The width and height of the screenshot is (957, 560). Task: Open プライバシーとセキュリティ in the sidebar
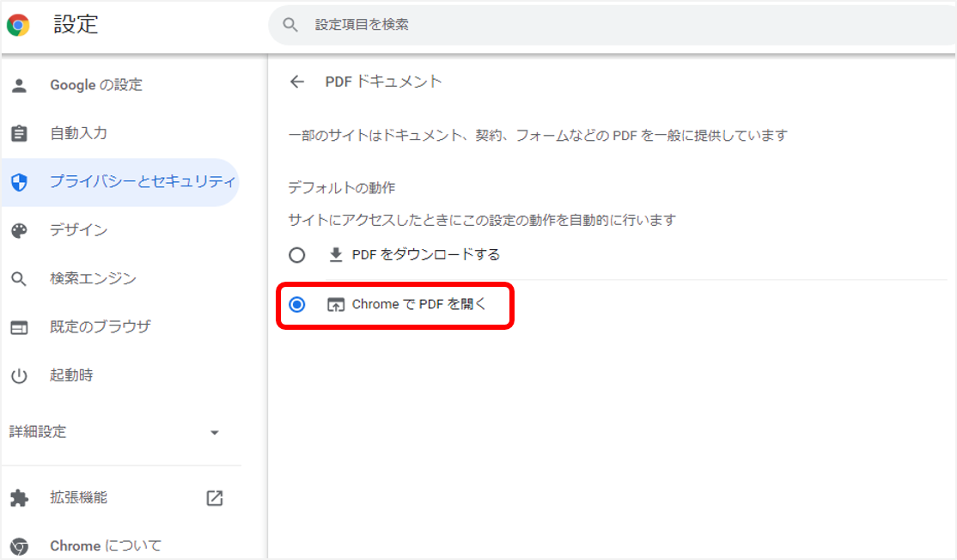(x=120, y=182)
